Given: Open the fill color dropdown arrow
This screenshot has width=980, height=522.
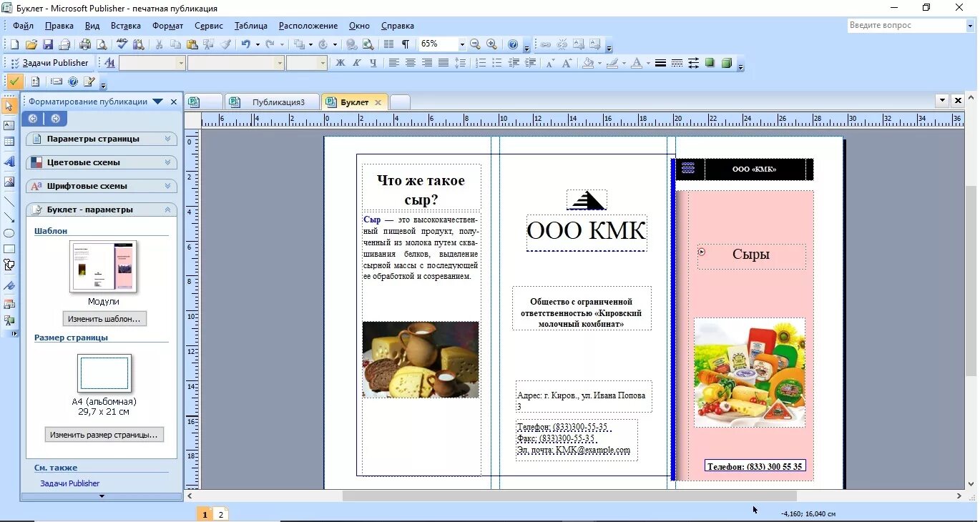Looking at the screenshot, I should click(x=599, y=63).
